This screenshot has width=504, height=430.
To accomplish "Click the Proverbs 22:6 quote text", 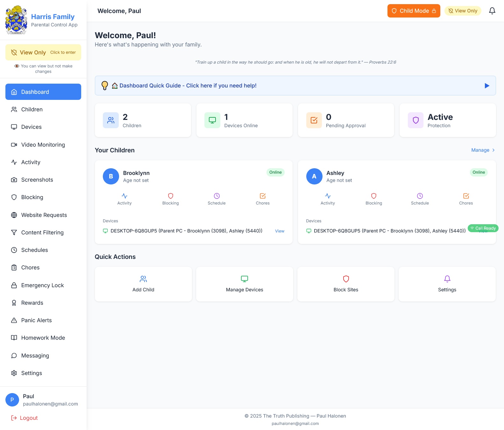I will point(295,62).
